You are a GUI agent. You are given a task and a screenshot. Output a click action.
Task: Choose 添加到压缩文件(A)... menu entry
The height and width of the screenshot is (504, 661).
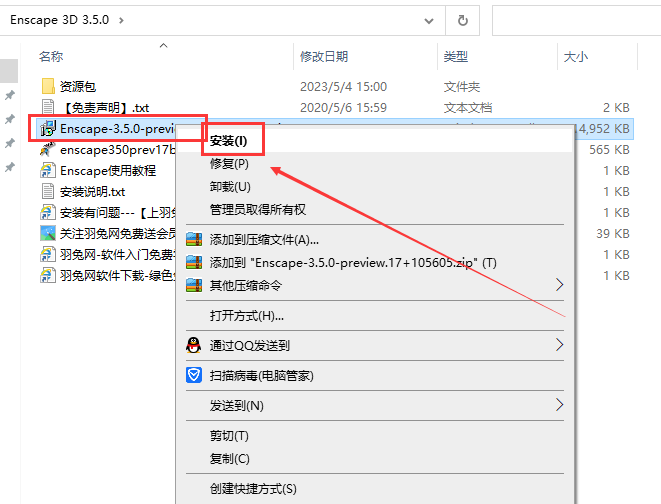pyautogui.click(x=264, y=240)
